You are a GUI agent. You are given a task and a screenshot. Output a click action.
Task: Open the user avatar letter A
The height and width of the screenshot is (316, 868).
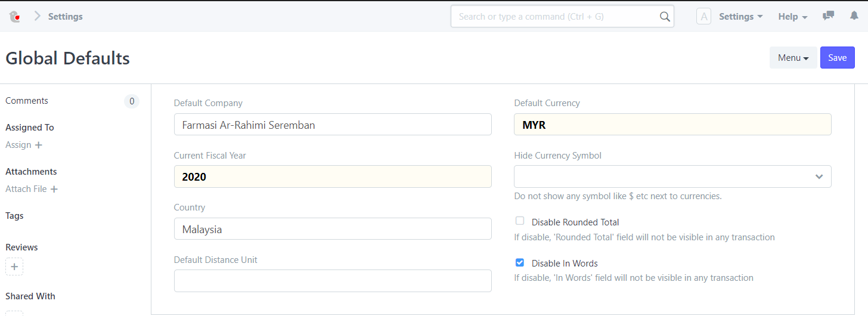[x=703, y=17]
